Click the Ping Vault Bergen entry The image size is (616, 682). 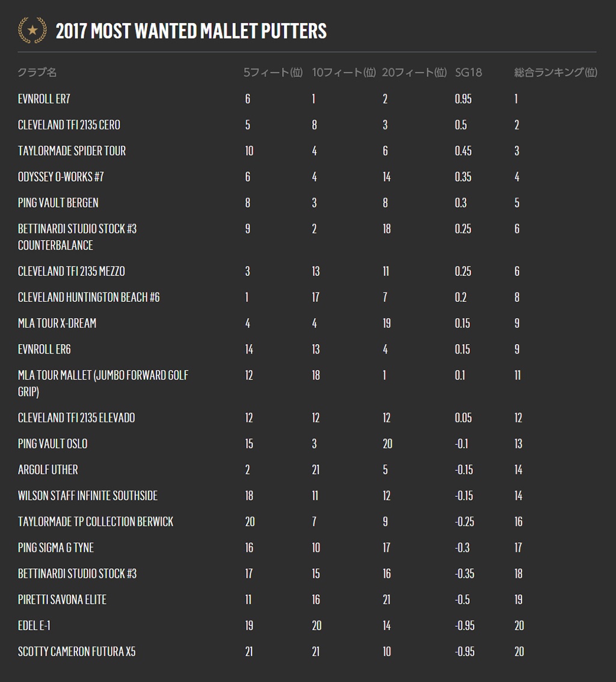(x=58, y=203)
